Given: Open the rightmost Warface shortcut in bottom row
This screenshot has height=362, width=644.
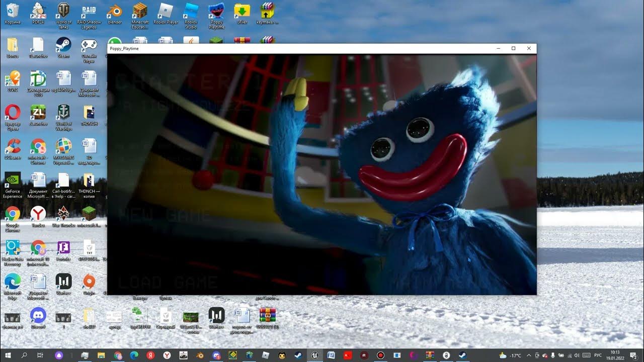Looking at the screenshot, I should coord(216,318).
